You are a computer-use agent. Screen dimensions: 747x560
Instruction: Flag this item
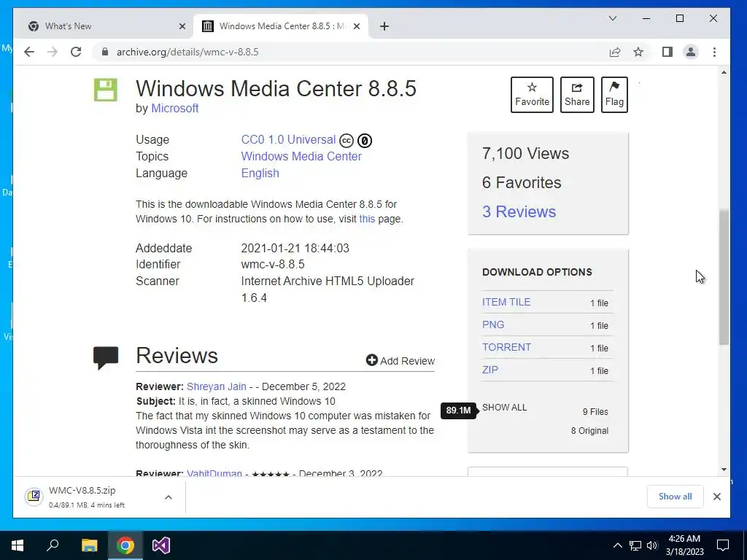pyautogui.click(x=614, y=95)
